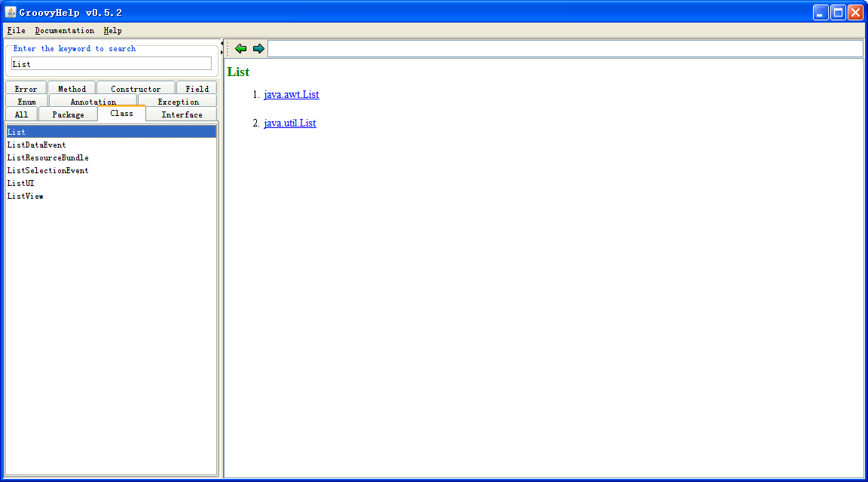Click the address bar beside navigation arrows
Screen dimensions: 868x482
565,49
